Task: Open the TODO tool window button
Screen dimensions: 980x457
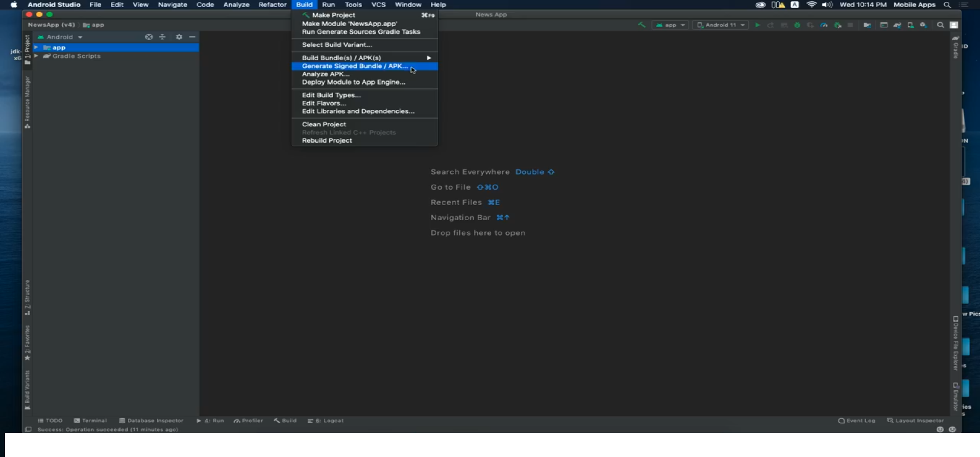Action: [50, 420]
